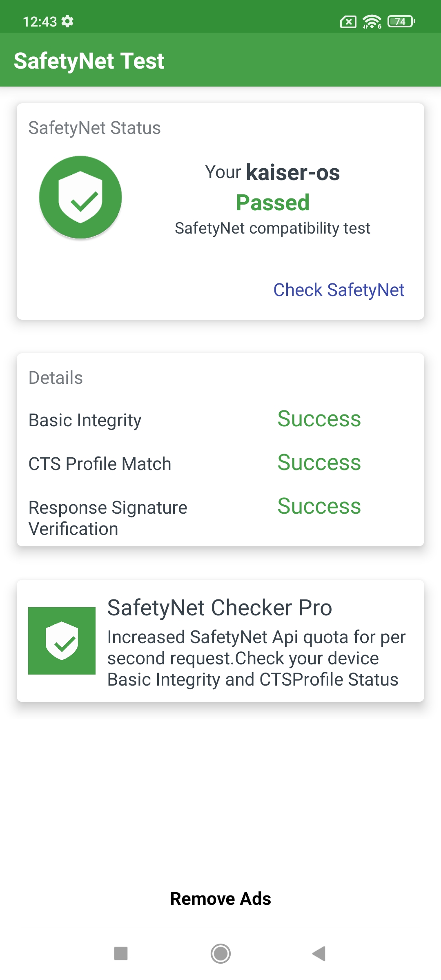
Task: Open the SafetyNet Checker Pro title
Action: [x=220, y=608]
